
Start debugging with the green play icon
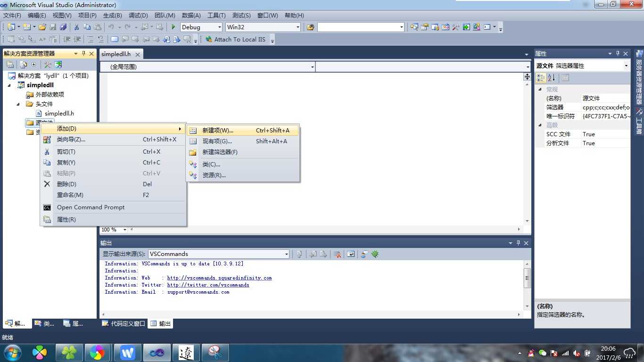[x=173, y=27]
